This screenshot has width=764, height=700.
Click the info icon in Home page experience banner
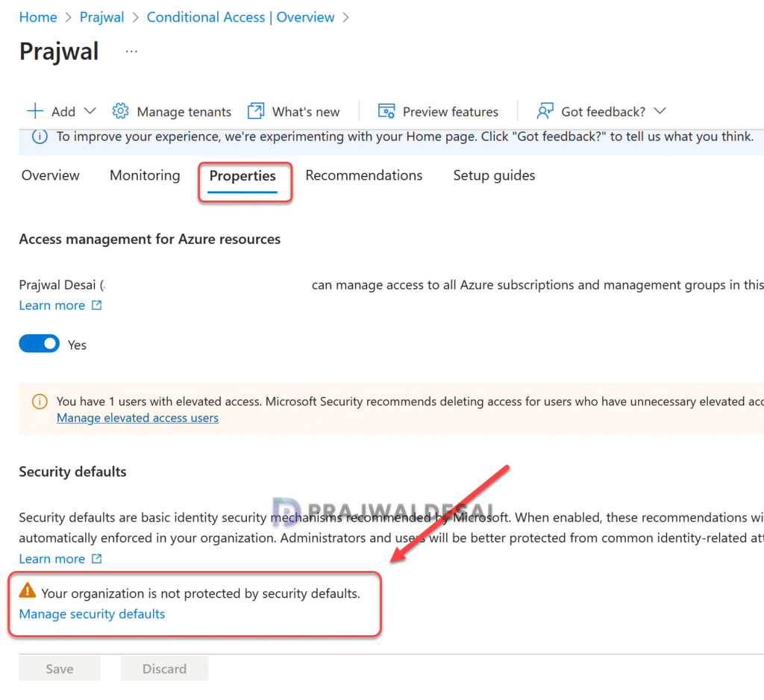[40, 137]
